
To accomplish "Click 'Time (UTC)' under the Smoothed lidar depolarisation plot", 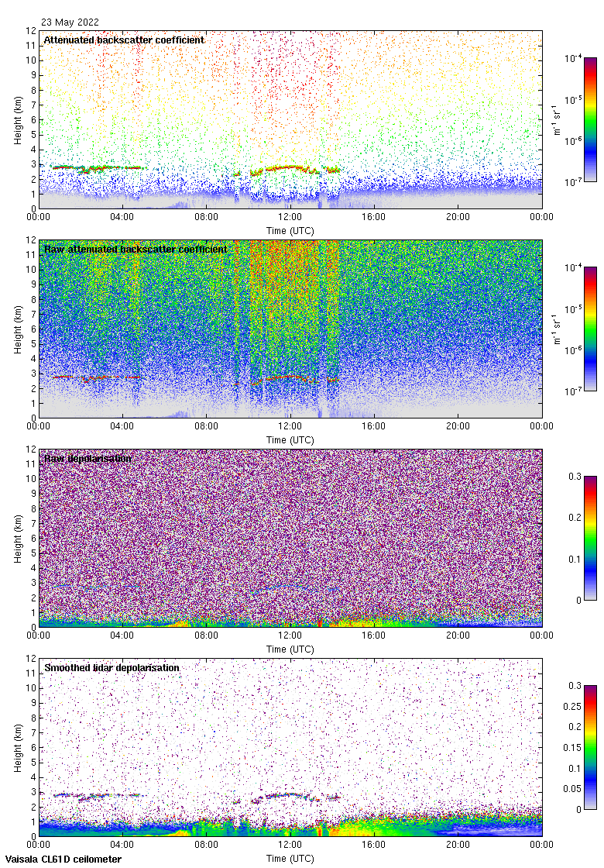I will 290,859.
